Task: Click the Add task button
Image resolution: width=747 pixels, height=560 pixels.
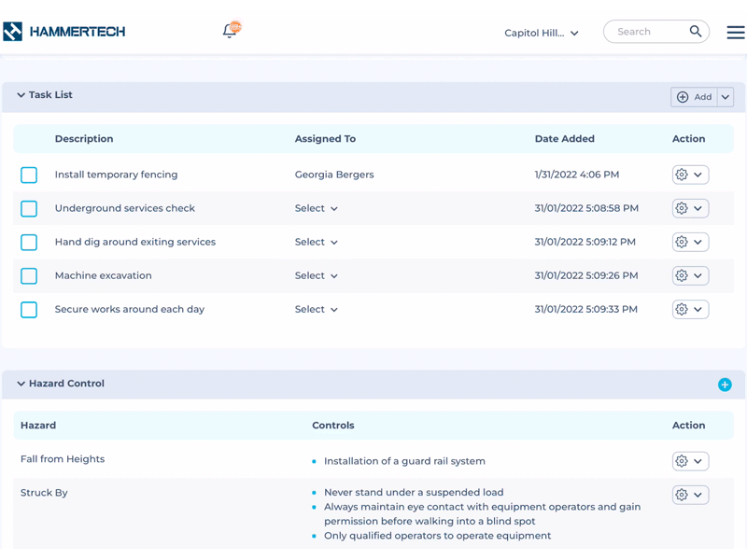Action: pyautogui.click(x=694, y=97)
